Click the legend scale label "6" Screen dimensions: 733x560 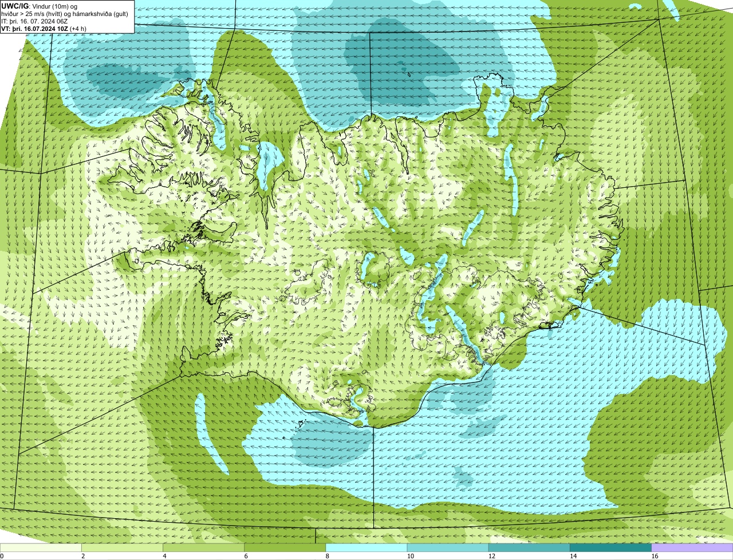click(x=246, y=556)
